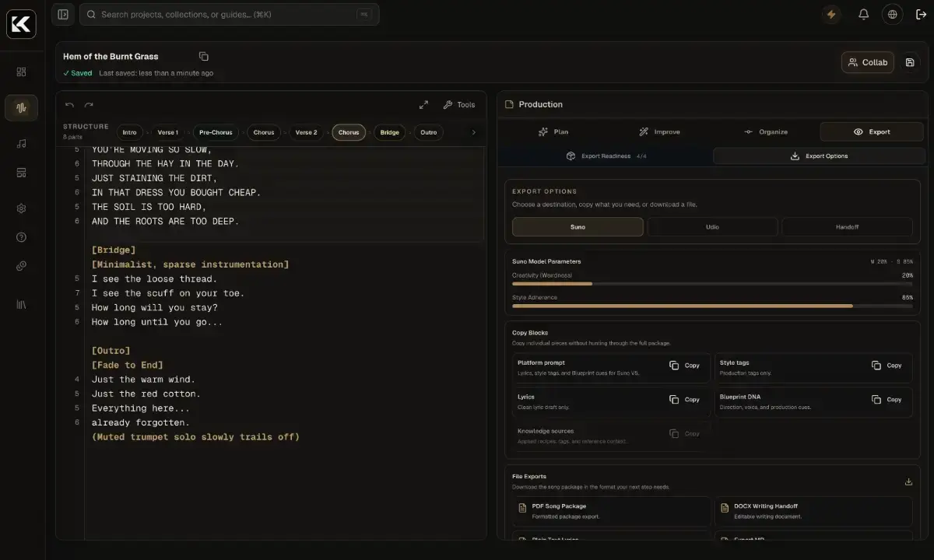The height and width of the screenshot is (560, 934).
Task: Click the undo arrow icon in editor
Action: click(x=69, y=105)
